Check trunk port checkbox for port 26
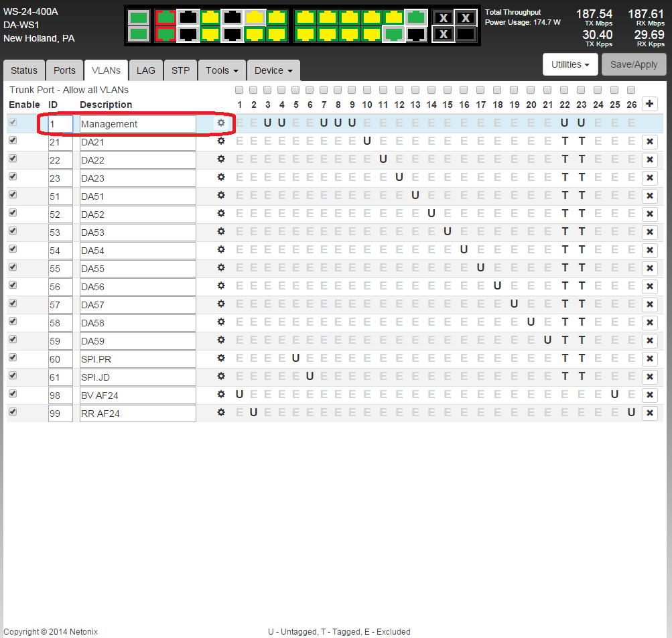Viewport: 672px width, 638px height. point(631,90)
